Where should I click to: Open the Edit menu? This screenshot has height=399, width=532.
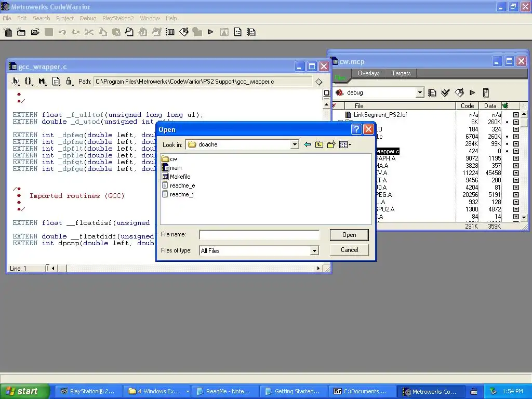[x=22, y=18]
